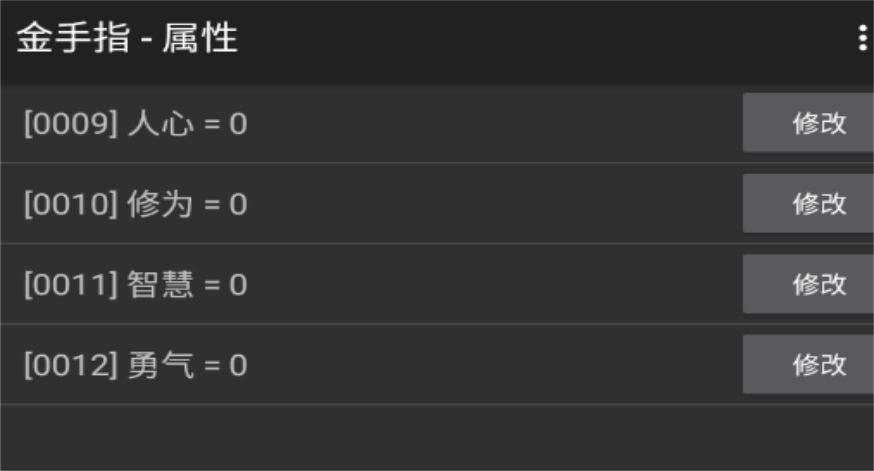Click the [0012] index code
874x471 pixels.
[x=70, y=366]
